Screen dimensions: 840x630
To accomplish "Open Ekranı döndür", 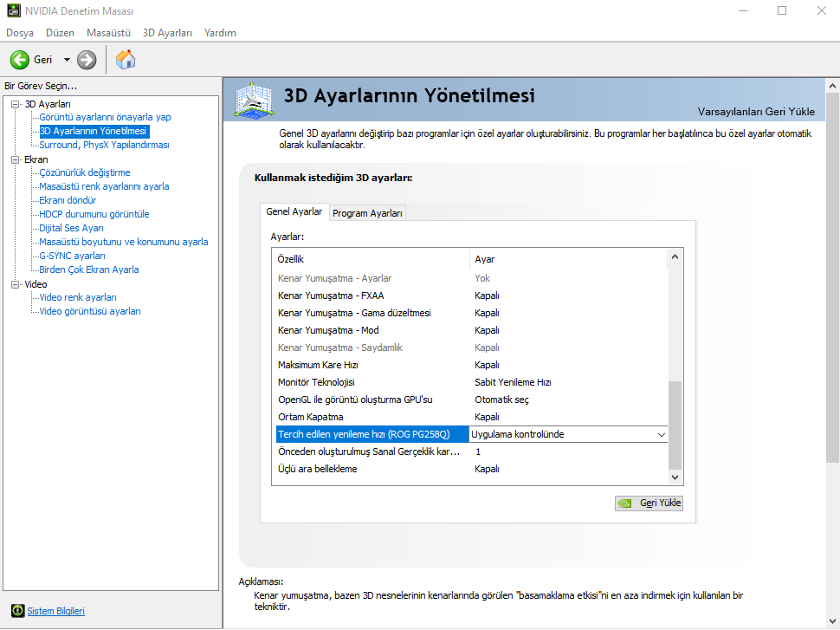I will pos(68,200).
